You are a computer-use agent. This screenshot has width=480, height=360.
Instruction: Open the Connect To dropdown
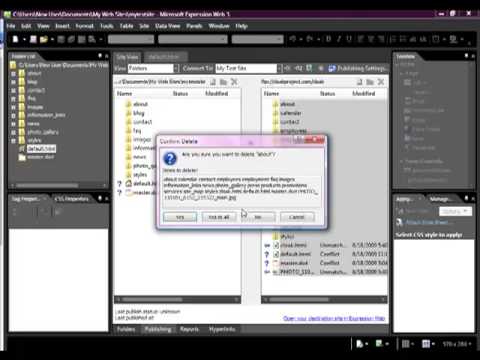point(280,68)
